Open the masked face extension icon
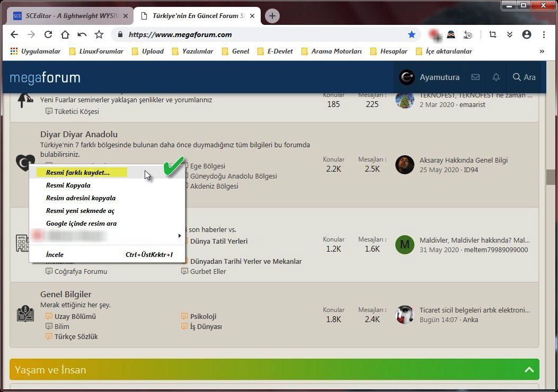The height and width of the screenshot is (392, 558). point(451,34)
